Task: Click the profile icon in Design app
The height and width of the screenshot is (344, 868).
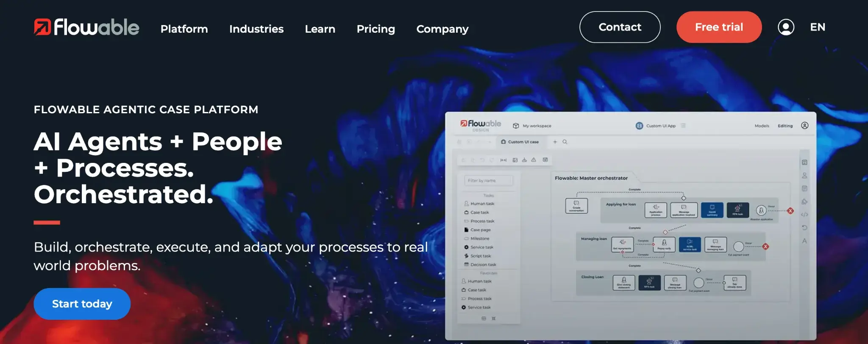Action: 805,126
